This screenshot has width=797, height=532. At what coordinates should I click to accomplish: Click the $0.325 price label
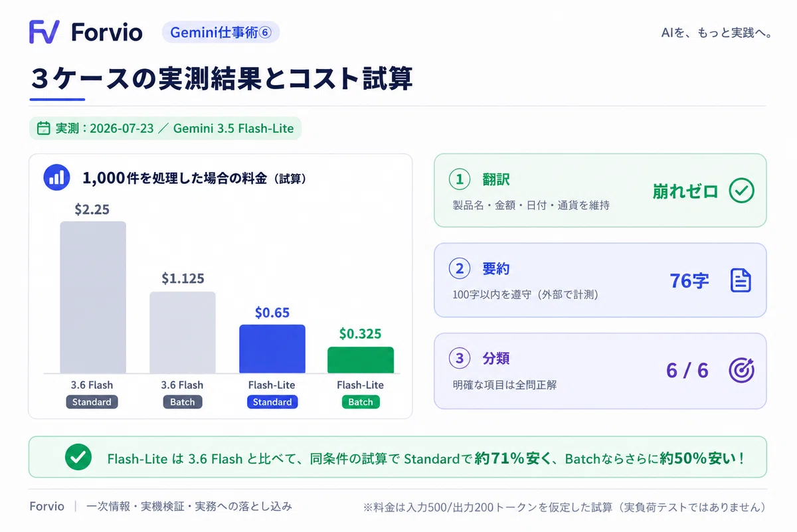(361, 333)
